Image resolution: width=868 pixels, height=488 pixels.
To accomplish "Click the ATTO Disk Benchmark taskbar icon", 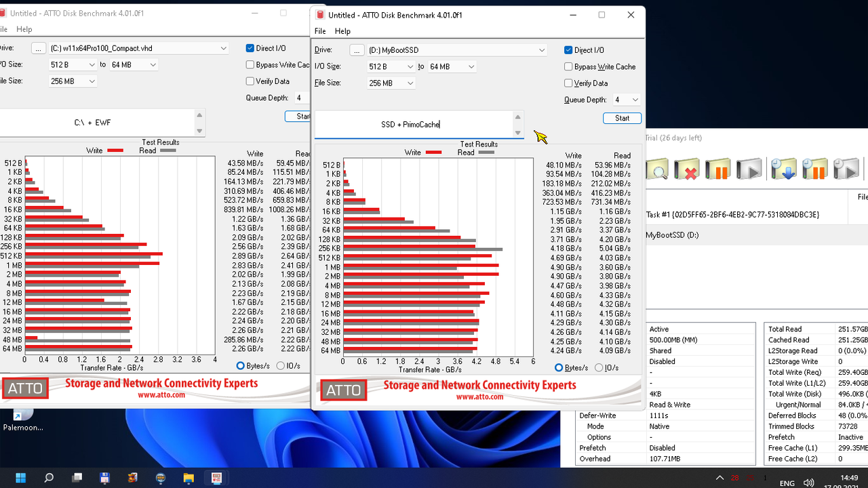I will [x=216, y=477].
